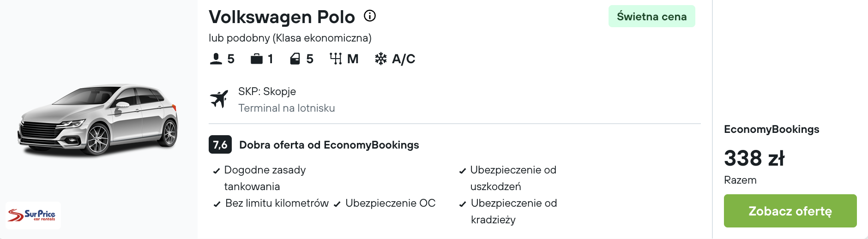868x239 pixels.
Task: Click Ubezpieczenie od kradzieży feature text
Action: pyautogui.click(x=514, y=211)
